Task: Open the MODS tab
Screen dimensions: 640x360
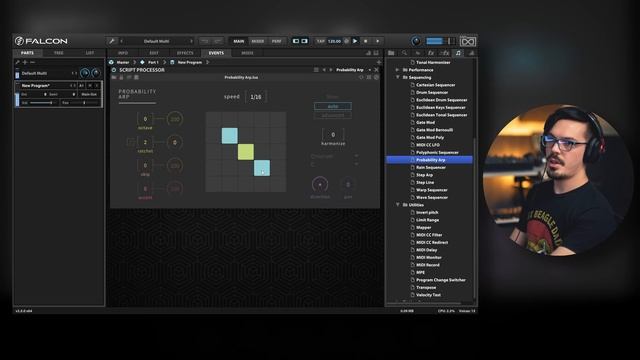Action: (247, 53)
